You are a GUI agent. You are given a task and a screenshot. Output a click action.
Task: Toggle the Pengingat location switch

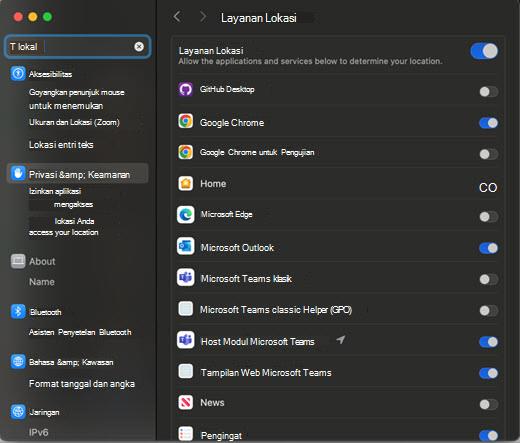pos(489,435)
